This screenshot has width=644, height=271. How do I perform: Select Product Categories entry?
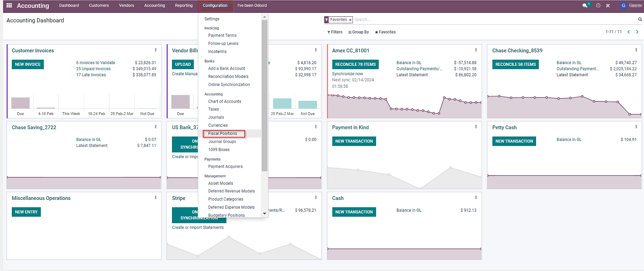tap(226, 199)
